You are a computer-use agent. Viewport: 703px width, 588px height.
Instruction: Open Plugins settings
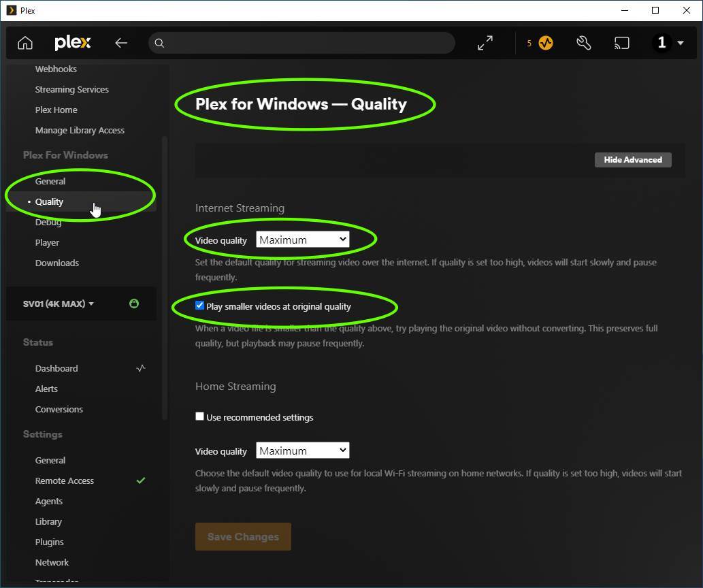click(x=49, y=542)
